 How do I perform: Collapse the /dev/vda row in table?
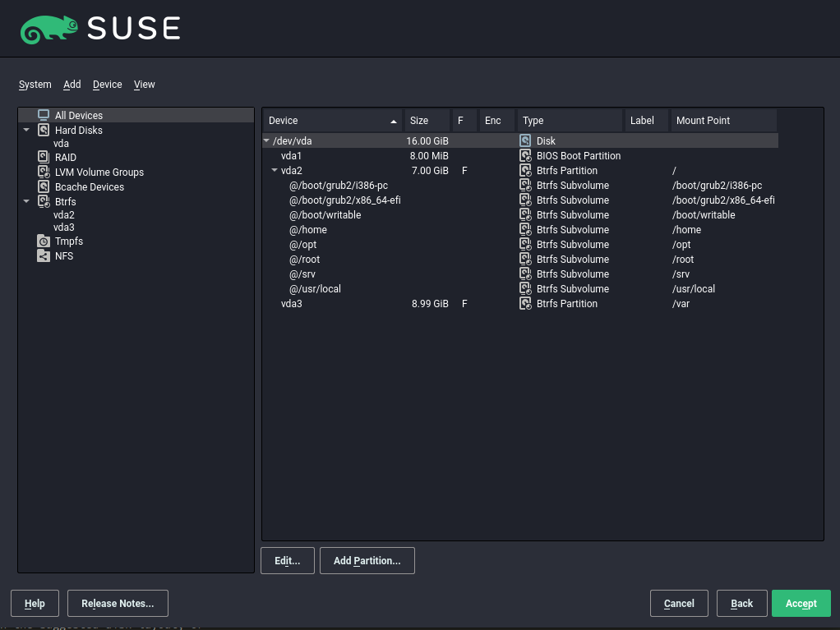click(x=266, y=141)
